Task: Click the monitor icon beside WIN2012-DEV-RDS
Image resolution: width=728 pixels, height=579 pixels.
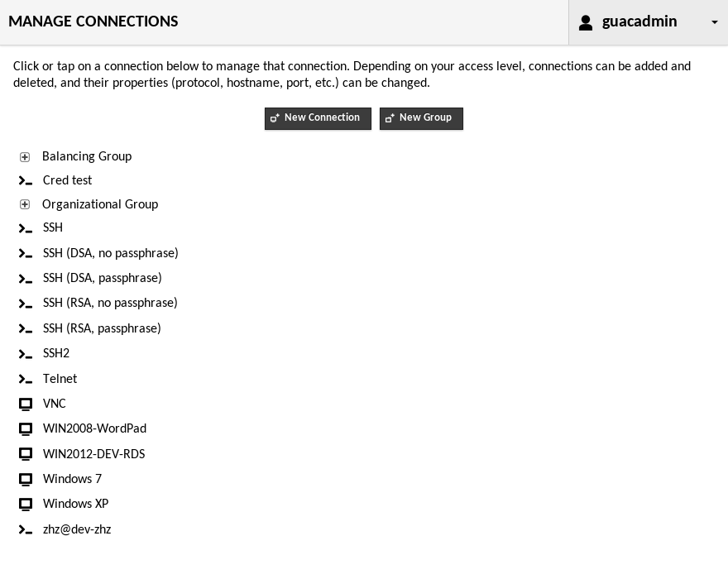Action: pos(26,454)
